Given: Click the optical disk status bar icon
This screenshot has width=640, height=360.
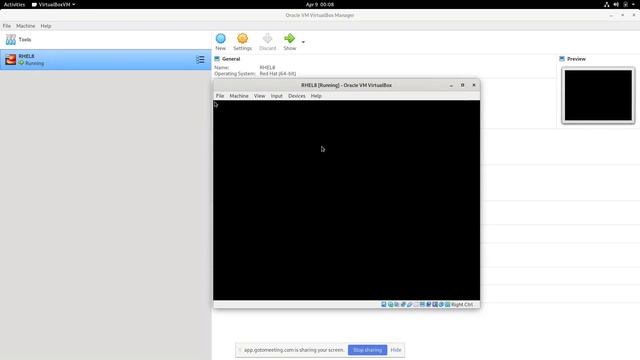Looking at the screenshot, I should [x=391, y=304].
